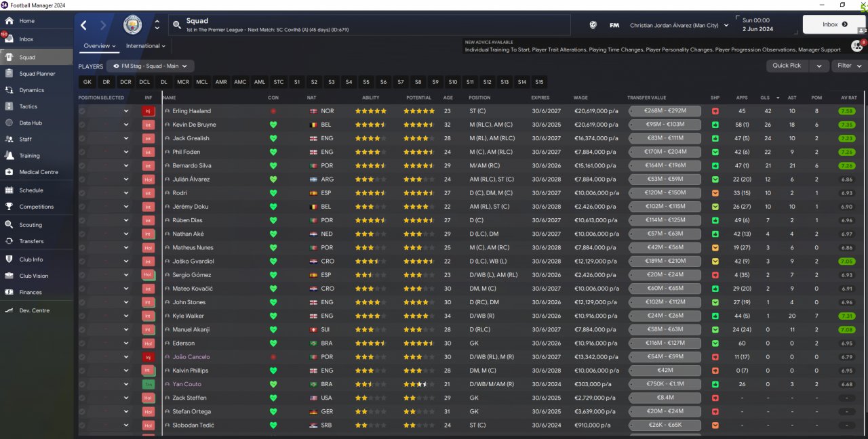Sort by the GLS column header
This screenshot has height=439, width=868.
[x=765, y=98]
